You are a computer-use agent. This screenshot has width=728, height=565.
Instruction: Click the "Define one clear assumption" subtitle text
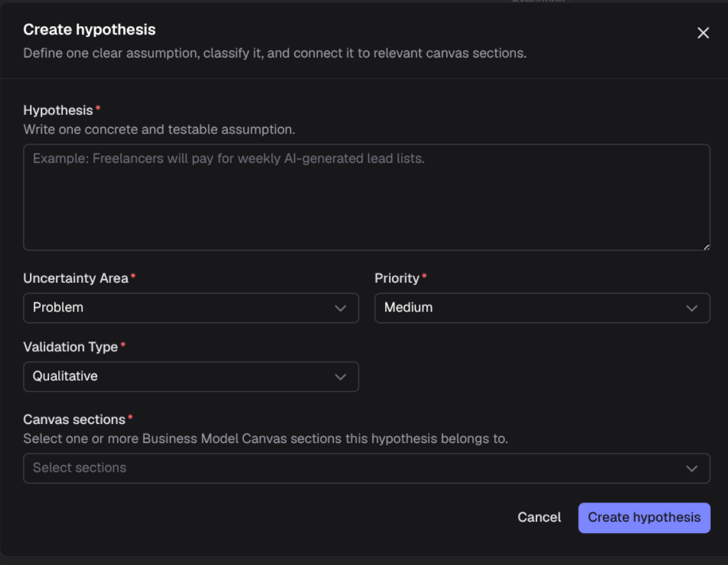(x=275, y=54)
